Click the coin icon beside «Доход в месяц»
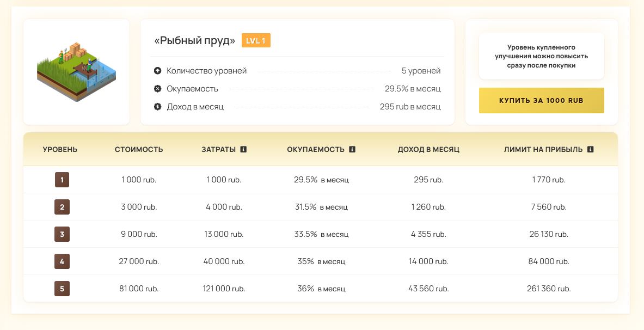The height and width of the screenshot is (330, 644). (x=158, y=107)
